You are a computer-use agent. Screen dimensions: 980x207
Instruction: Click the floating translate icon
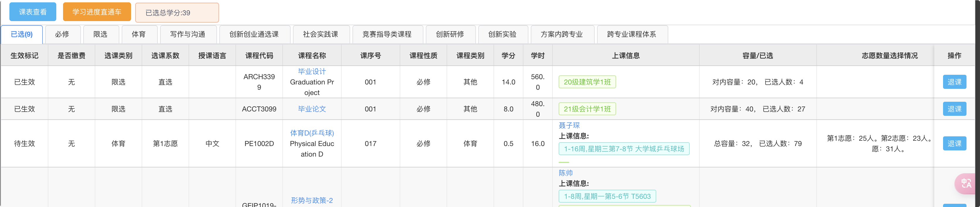[x=967, y=184]
